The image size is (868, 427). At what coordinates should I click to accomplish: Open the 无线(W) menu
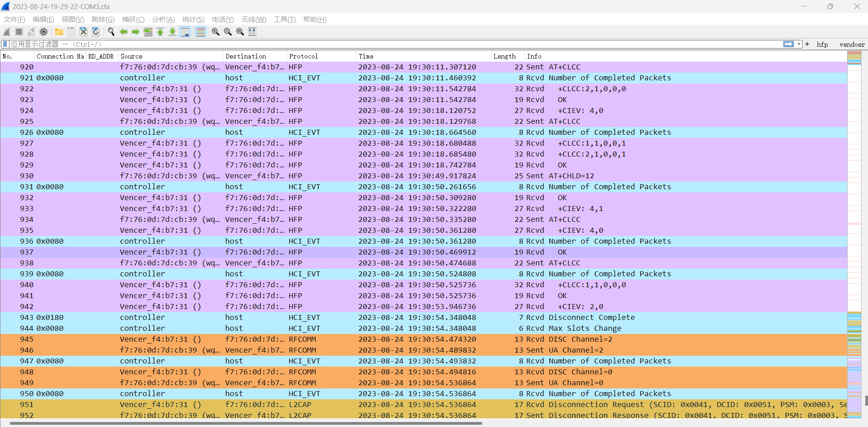coord(254,20)
